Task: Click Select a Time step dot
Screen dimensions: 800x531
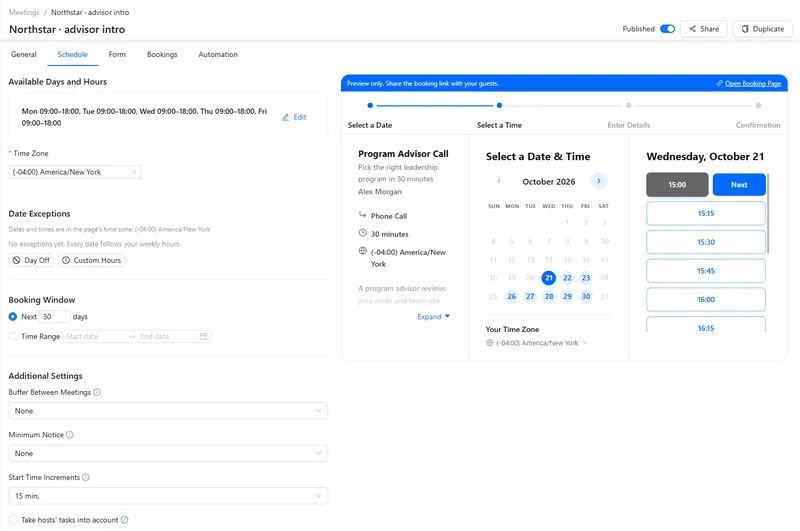Action: 499,106
